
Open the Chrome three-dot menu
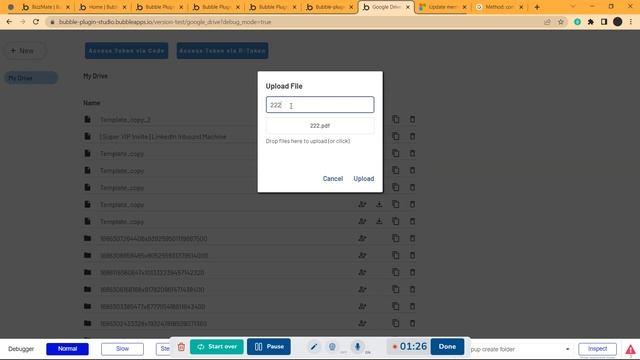[631, 22]
